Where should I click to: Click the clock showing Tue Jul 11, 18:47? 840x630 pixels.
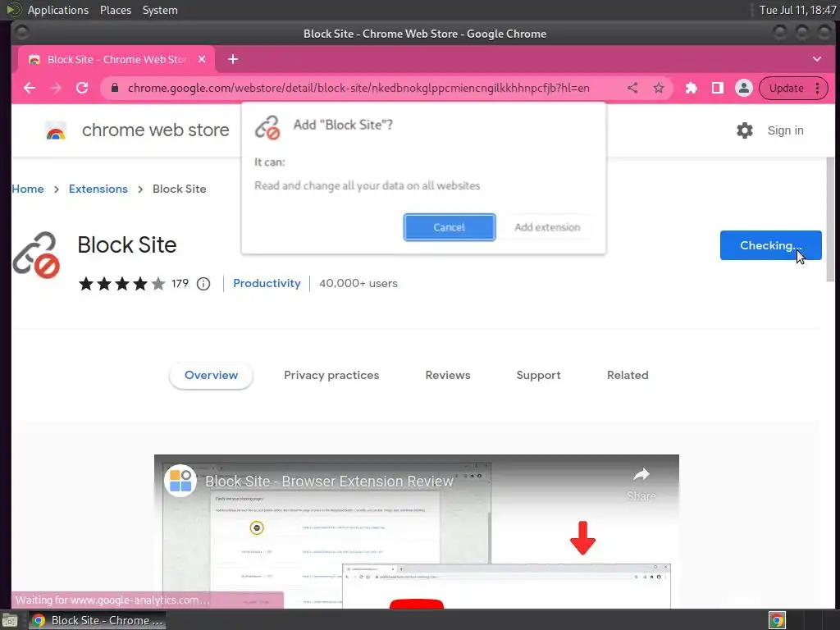pos(797,10)
